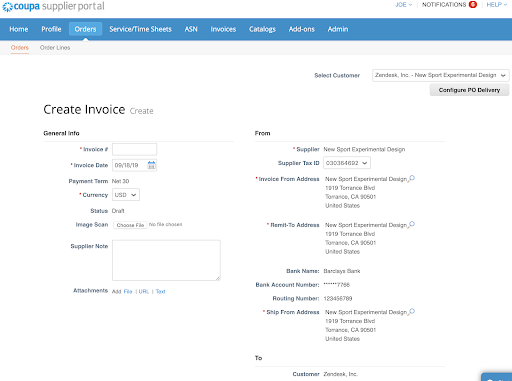
Task: Click the Draft status value
Action: 118,211
